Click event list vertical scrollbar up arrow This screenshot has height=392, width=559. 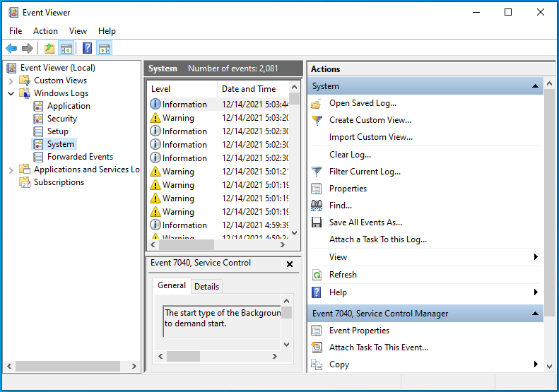[x=294, y=87]
